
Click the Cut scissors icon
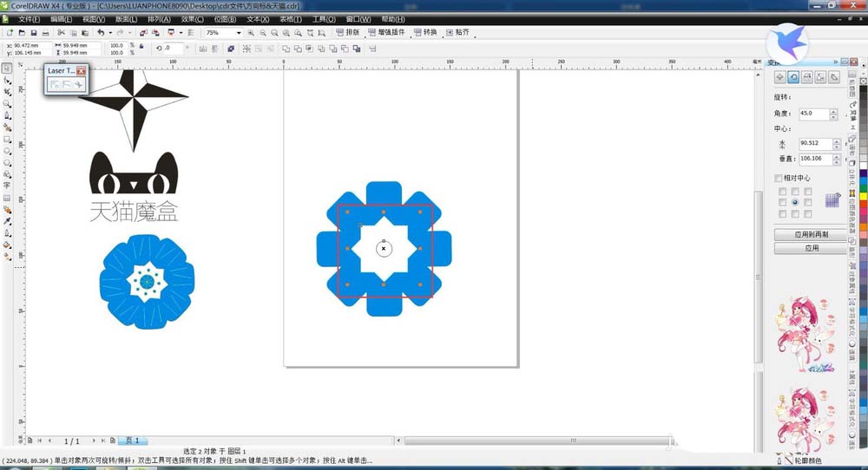[x=61, y=33]
